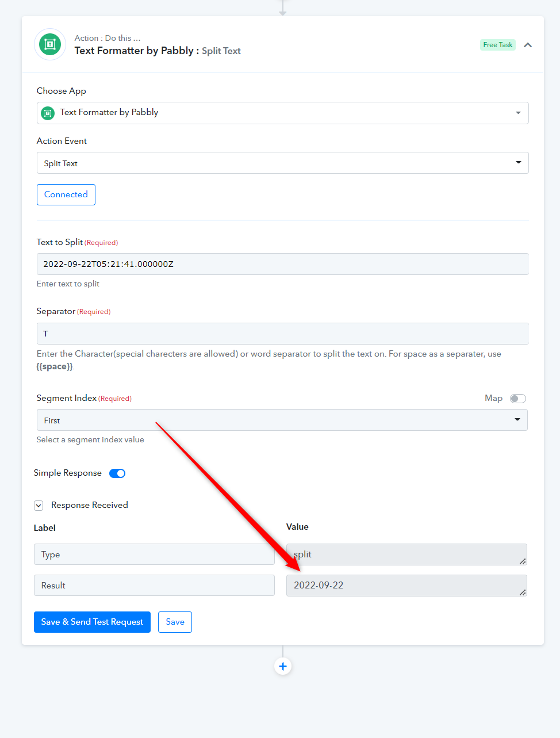Click the Save button
This screenshot has width=560, height=738.
pyautogui.click(x=175, y=622)
